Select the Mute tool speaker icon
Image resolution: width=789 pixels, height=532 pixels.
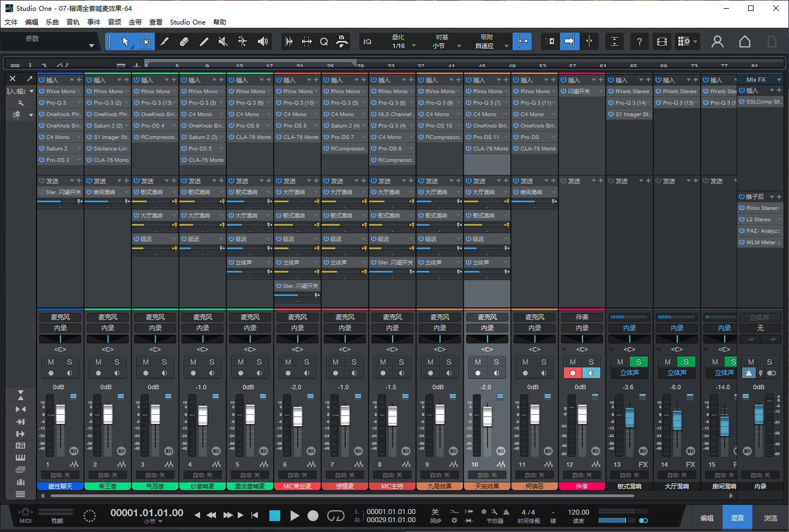(222, 41)
